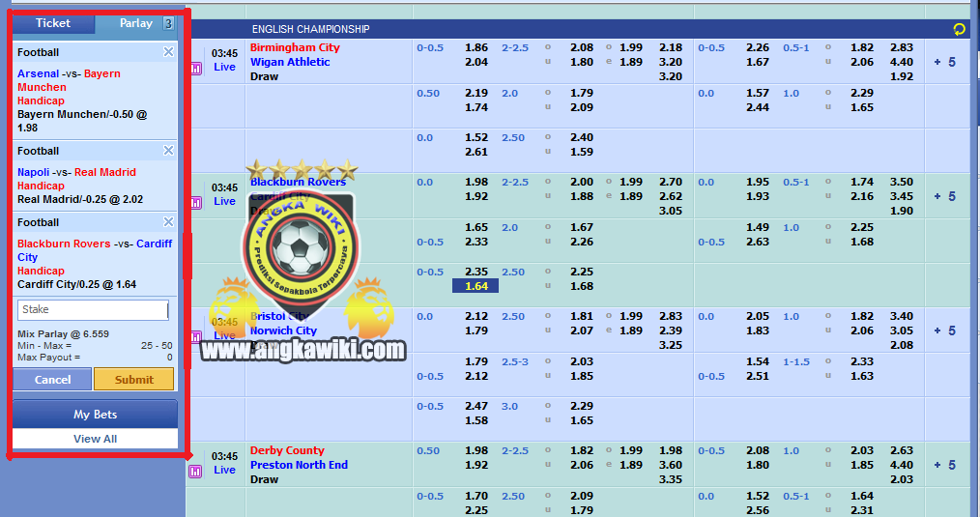The width and height of the screenshot is (980, 517).
Task: Click the English Championship league header
Action: [x=310, y=29]
